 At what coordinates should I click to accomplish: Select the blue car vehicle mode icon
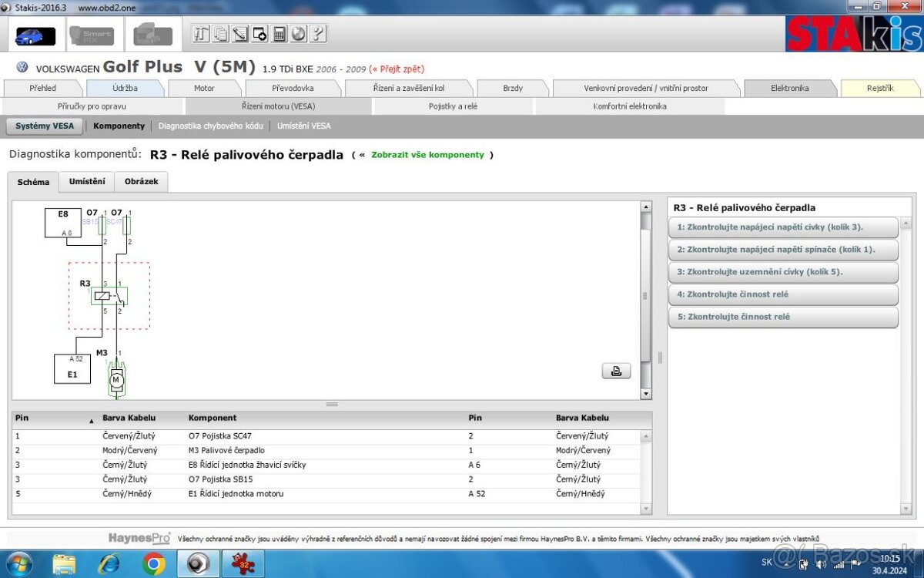click(35, 35)
